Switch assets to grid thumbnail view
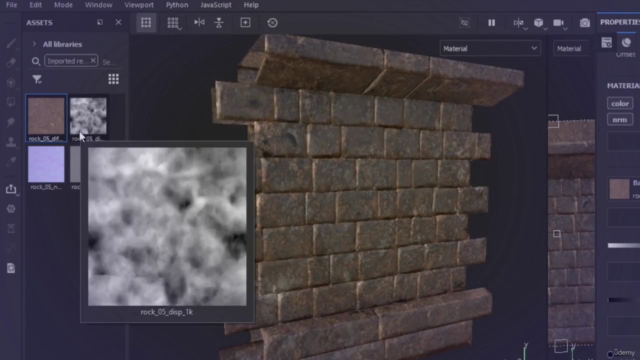Viewport: 640px width, 360px height. click(x=113, y=79)
